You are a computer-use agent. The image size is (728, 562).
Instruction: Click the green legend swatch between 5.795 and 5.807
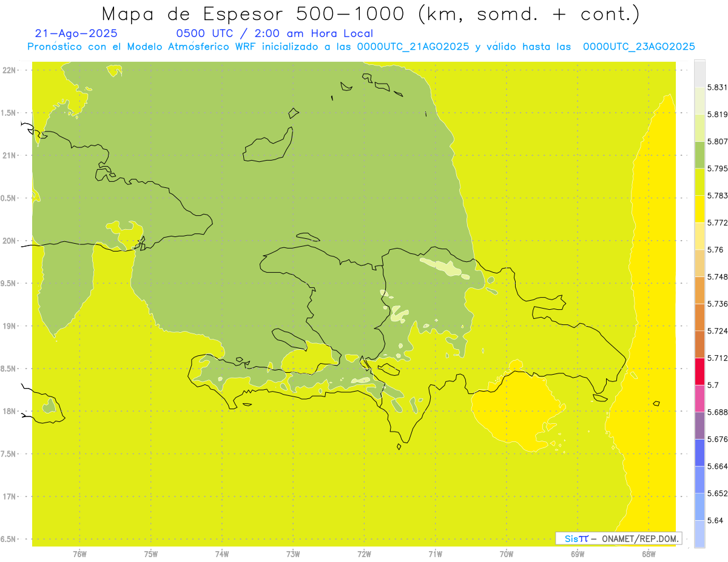coord(699,155)
